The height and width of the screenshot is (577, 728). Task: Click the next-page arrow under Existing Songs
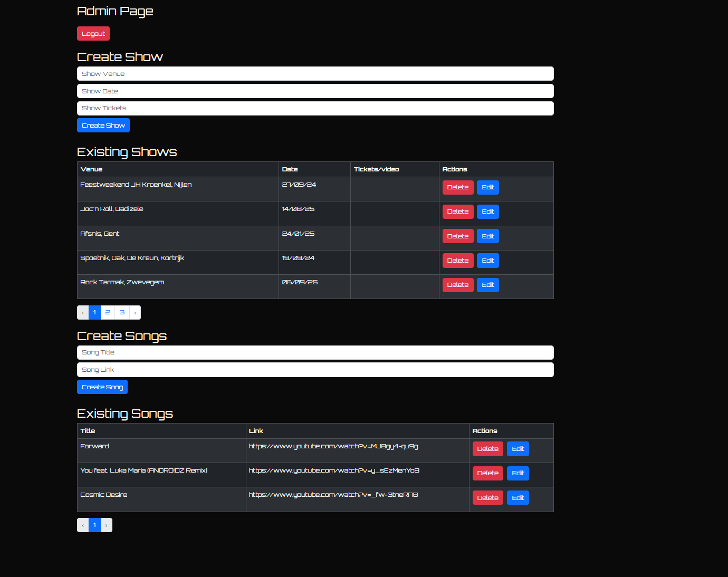(106, 525)
